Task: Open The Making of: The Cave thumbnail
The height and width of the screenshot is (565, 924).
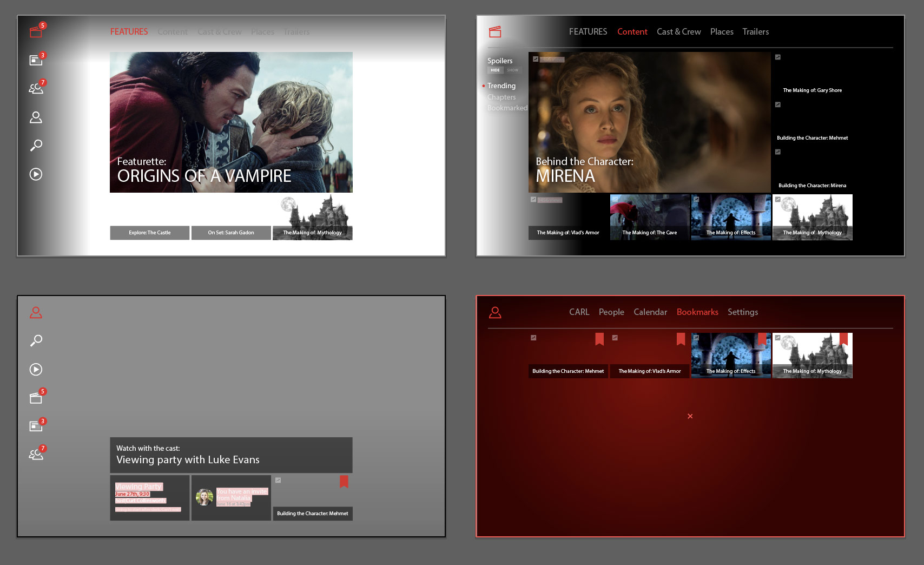Action: (x=650, y=217)
